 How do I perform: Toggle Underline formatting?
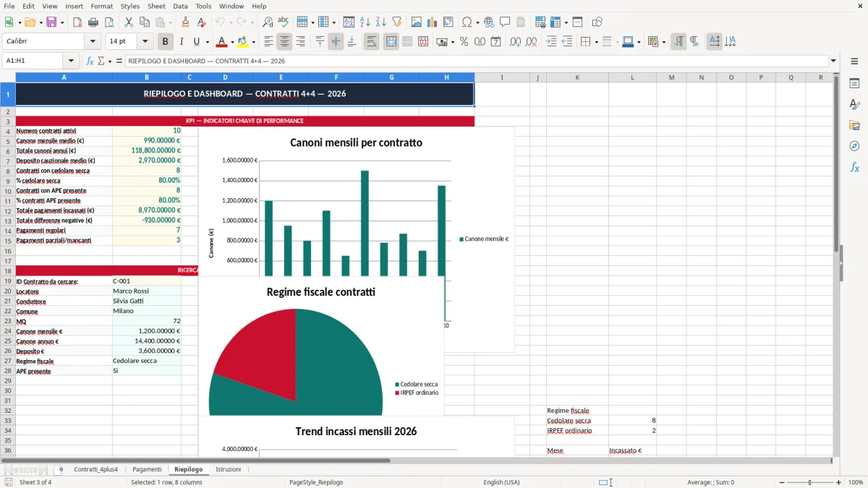click(196, 42)
